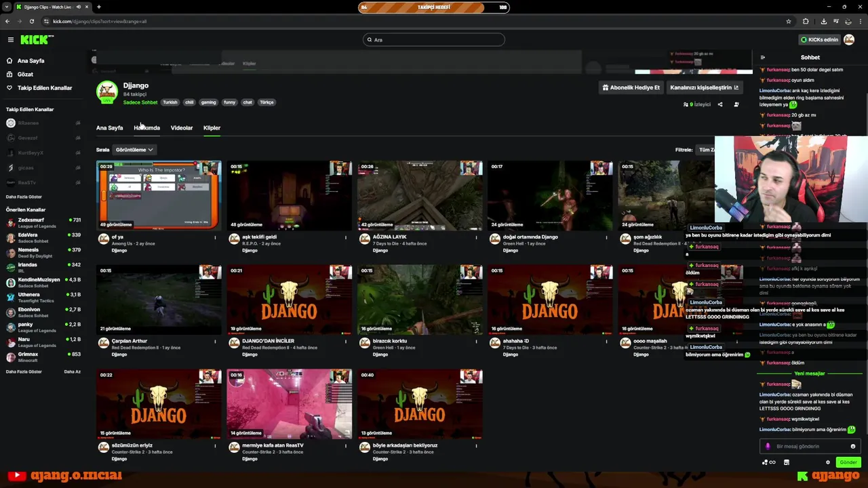Viewport: 868px width, 488px height.
Task: Play the 'mermiye kafa atan ReasTV' clip thumbnail
Action: [290, 404]
